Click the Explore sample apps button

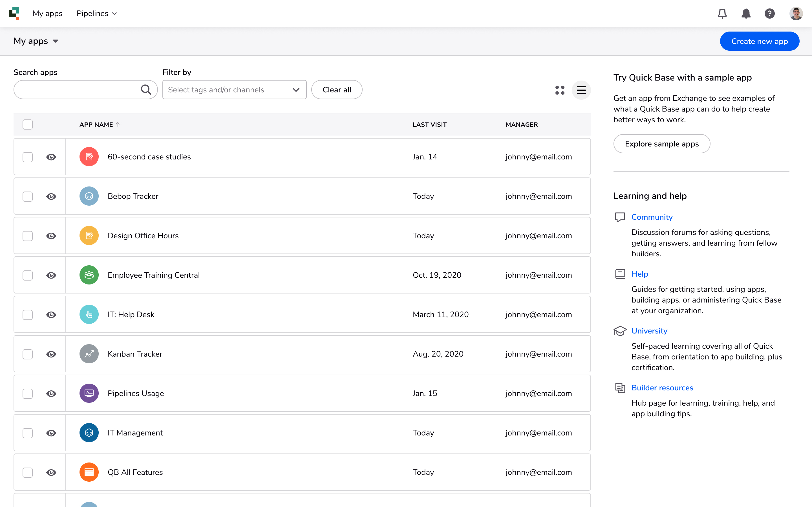(x=662, y=144)
